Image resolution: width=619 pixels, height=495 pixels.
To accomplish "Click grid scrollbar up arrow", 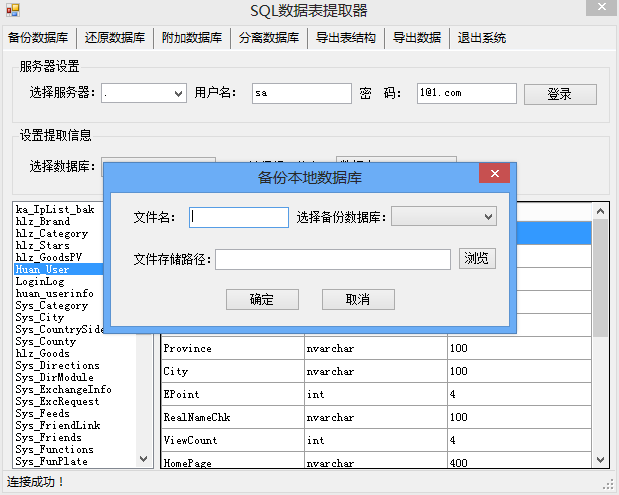I will (600, 211).
